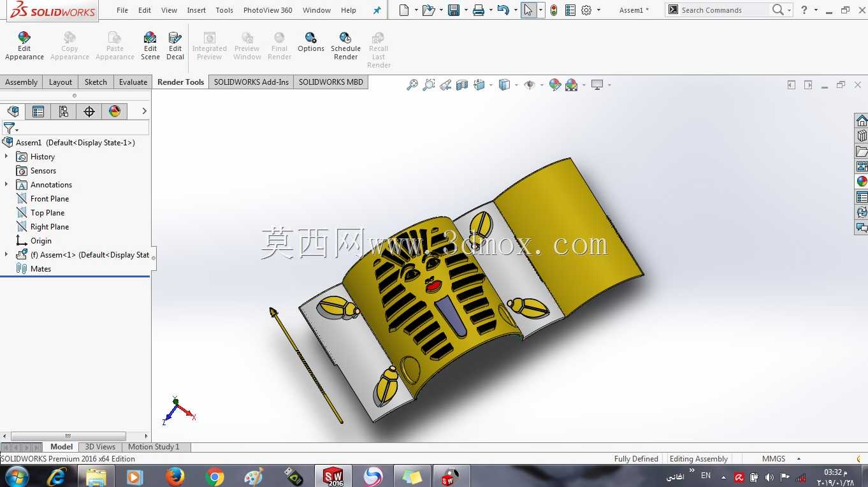Toggle the Hide/Show Items eye icon
Screen dimensions: 868x487
click(x=529, y=85)
